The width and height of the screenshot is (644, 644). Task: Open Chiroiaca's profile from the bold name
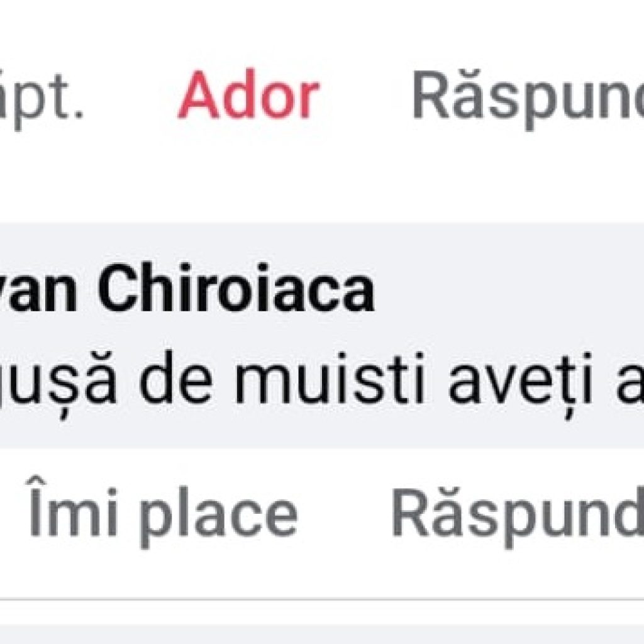pyautogui.click(x=187, y=287)
